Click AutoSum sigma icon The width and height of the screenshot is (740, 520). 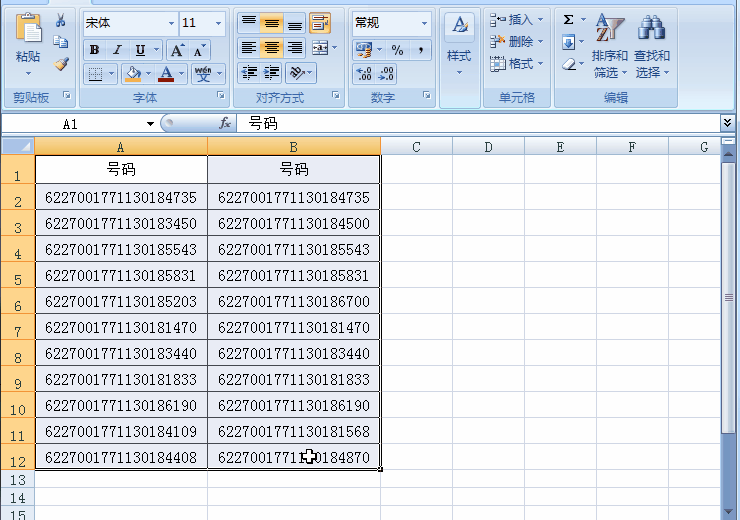(569, 20)
